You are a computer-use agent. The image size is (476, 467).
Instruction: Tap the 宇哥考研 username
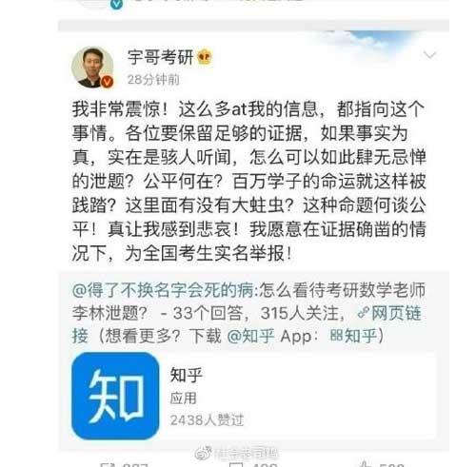[x=161, y=57]
